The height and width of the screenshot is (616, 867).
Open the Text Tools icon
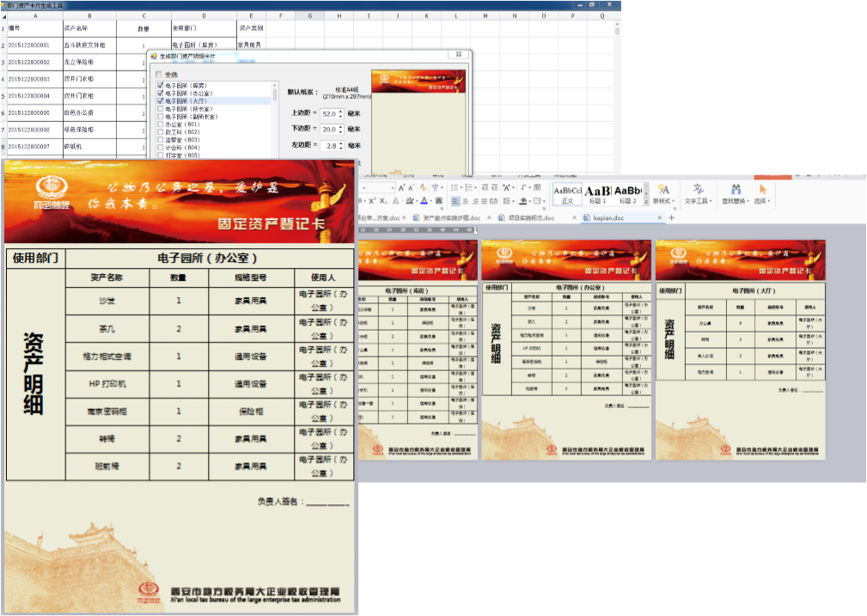pos(698,190)
